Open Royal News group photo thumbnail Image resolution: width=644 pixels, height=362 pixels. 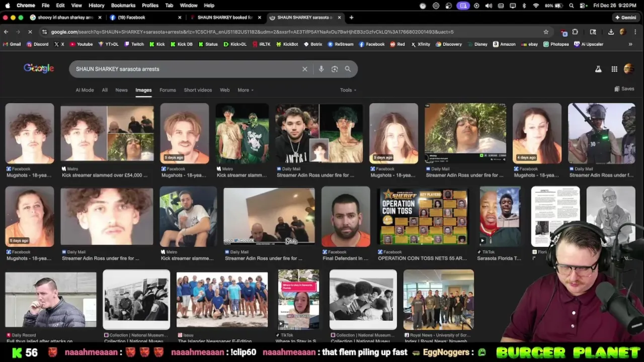point(438,300)
